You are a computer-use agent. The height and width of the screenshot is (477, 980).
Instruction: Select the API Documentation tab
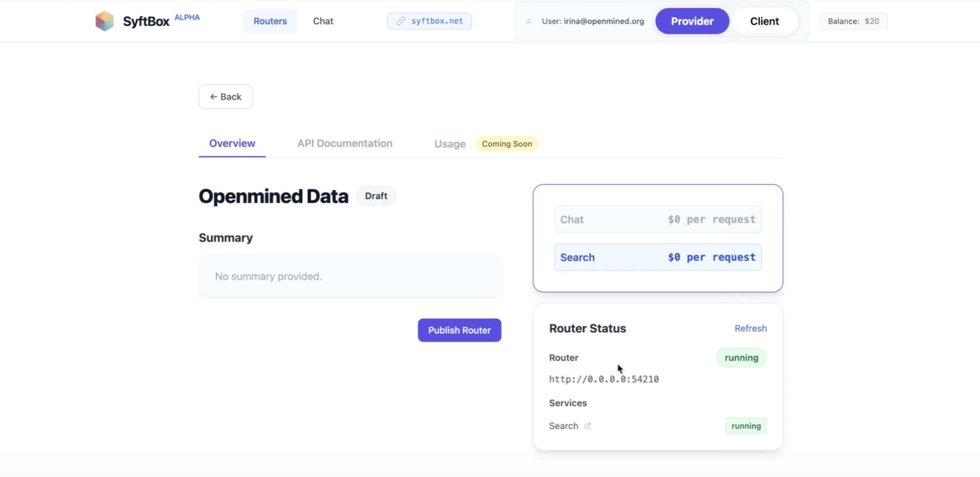tap(345, 143)
